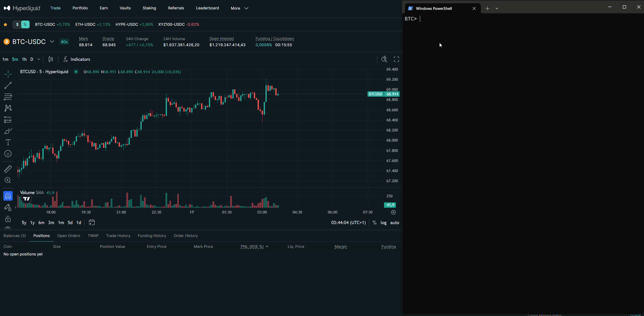This screenshot has height=316, width=644.
Task: Switch ticker display to dollar mode
Action: [x=17, y=24]
